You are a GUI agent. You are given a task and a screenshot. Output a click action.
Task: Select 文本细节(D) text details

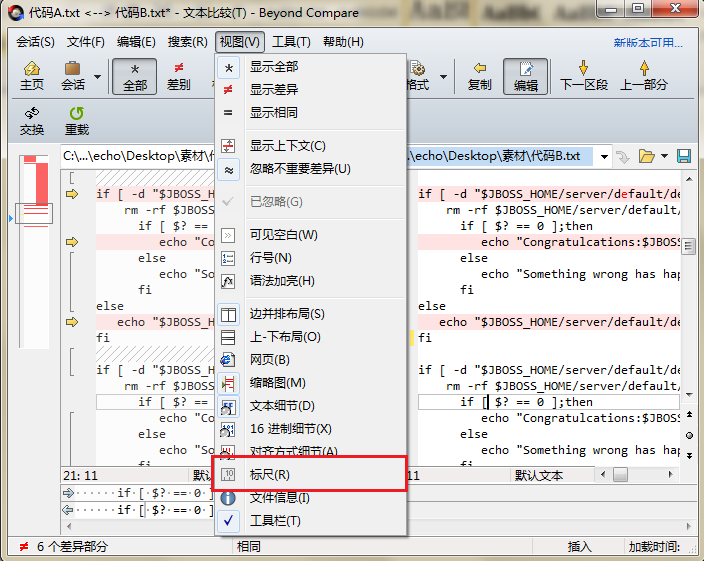(311, 406)
